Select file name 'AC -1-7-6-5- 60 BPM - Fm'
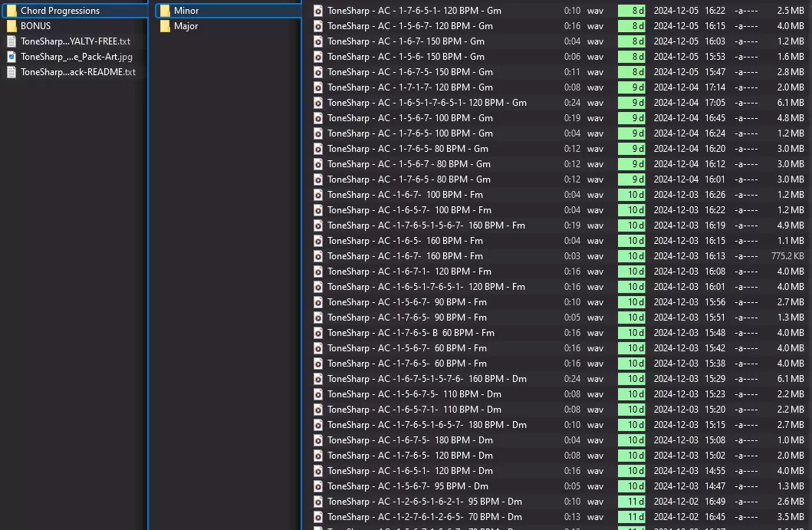This screenshot has width=812, height=530. 407,364
